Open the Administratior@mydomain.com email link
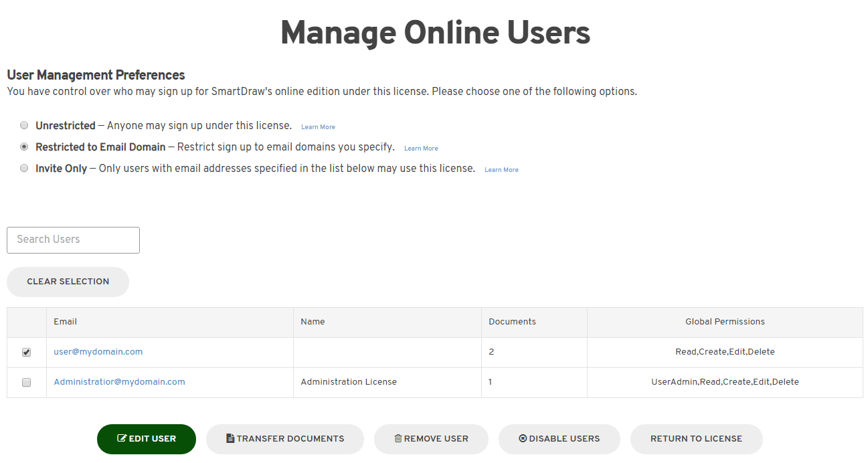868x463 pixels. point(119,382)
